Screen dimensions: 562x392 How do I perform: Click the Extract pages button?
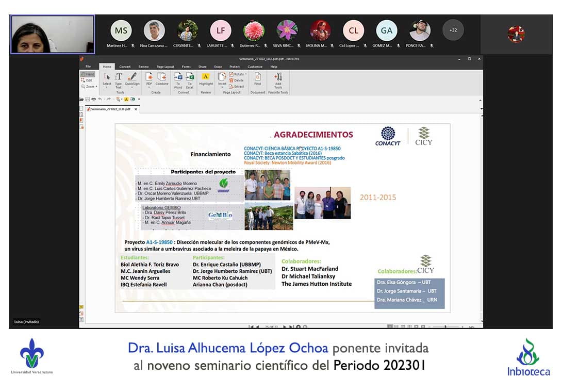tap(238, 87)
